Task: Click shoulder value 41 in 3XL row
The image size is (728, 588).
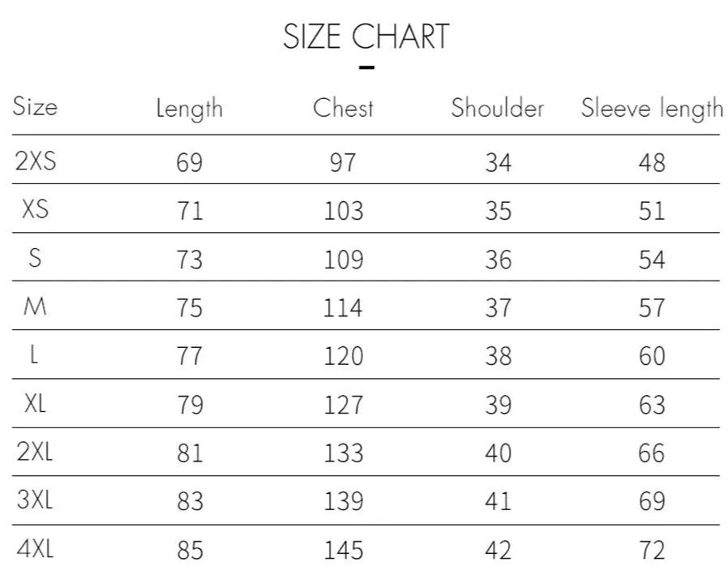Action: pos(499,502)
